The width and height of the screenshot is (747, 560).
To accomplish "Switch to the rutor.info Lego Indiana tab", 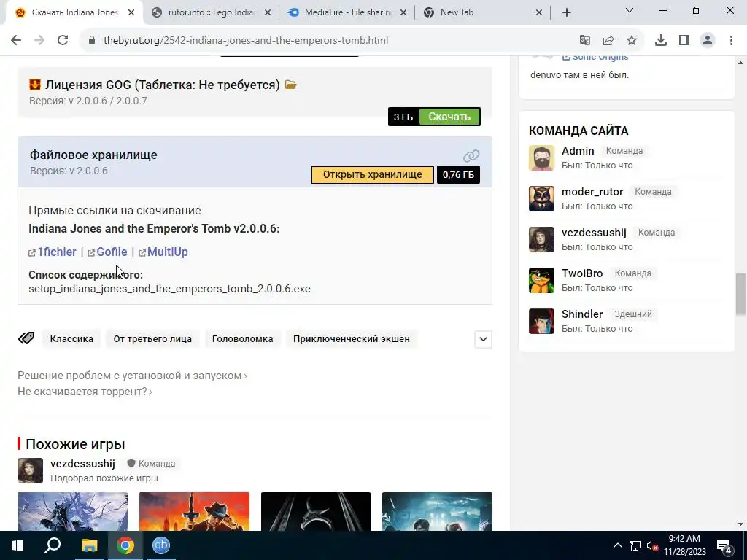I will [x=211, y=12].
